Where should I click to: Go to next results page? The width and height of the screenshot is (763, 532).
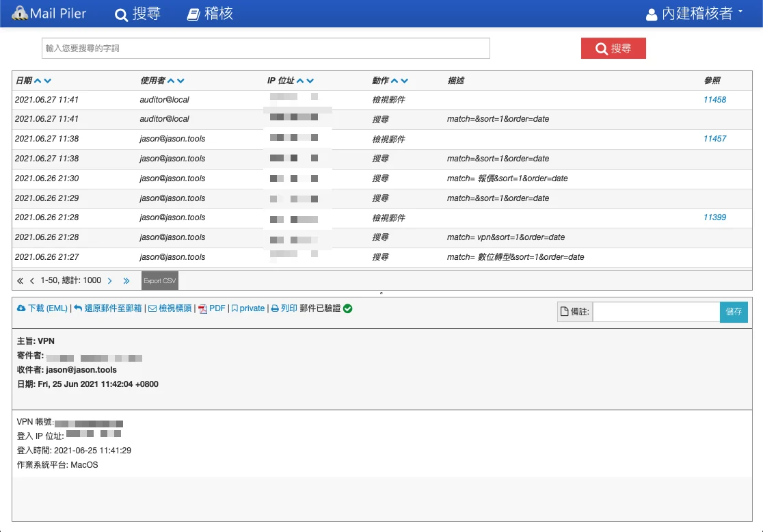[110, 281]
